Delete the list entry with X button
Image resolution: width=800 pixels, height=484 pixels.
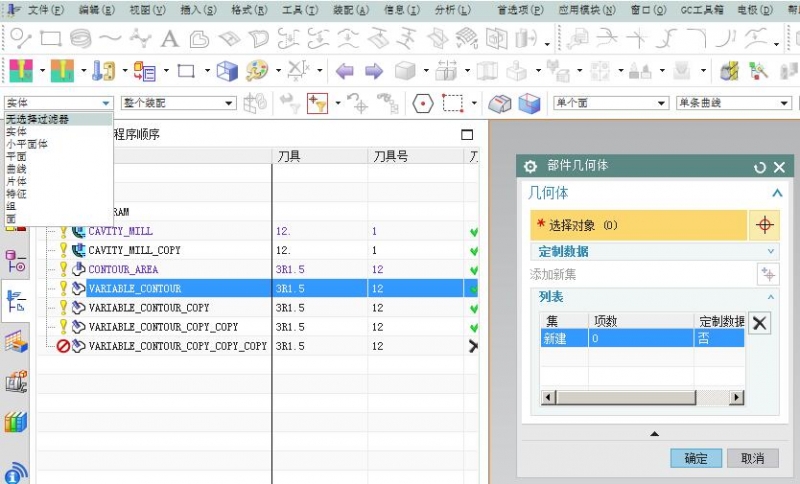click(759, 323)
